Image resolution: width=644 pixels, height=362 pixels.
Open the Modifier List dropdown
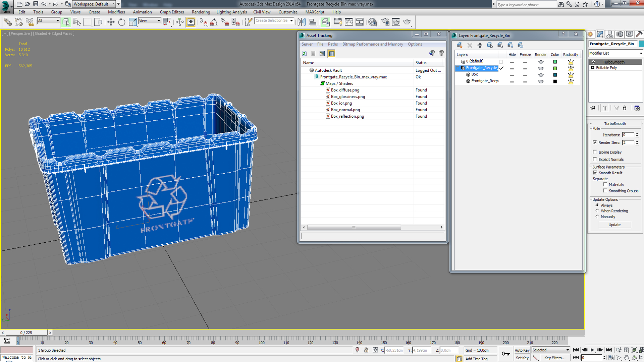(x=616, y=53)
